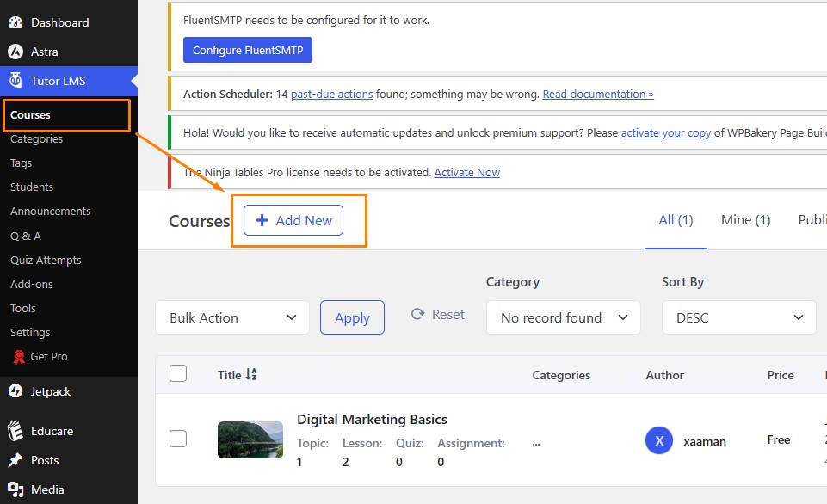Open the Tools submenu item
The width and height of the screenshot is (827, 504).
tap(23, 309)
